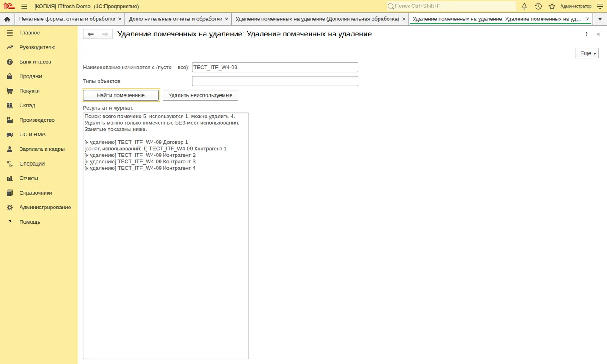Expand the Еще dropdown menu

pyautogui.click(x=587, y=53)
